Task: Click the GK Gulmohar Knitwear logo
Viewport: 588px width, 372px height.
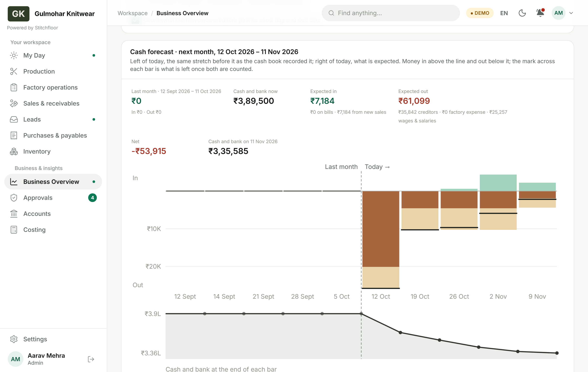Action: [x=19, y=14]
